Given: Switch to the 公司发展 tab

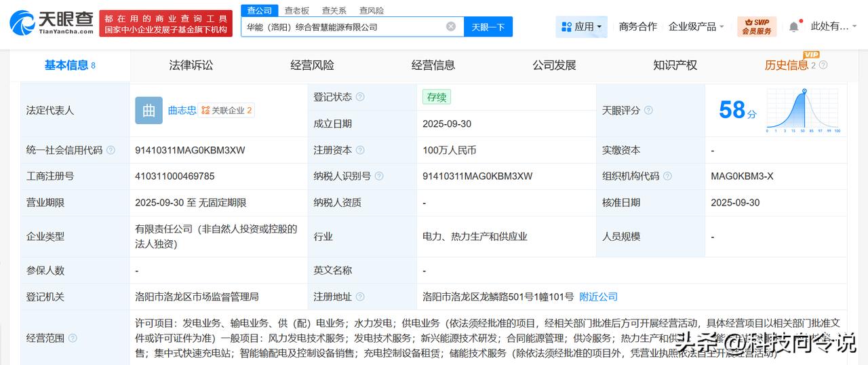Looking at the screenshot, I should tap(554, 65).
